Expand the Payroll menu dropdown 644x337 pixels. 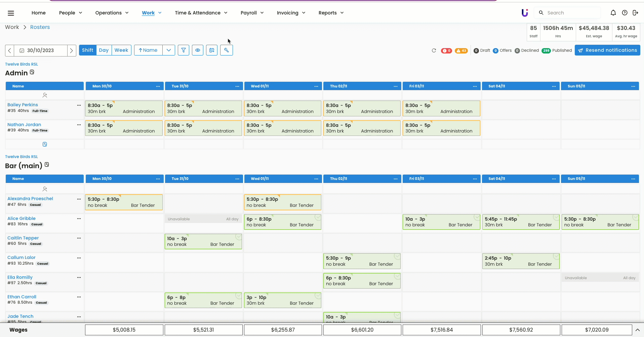pos(252,13)
